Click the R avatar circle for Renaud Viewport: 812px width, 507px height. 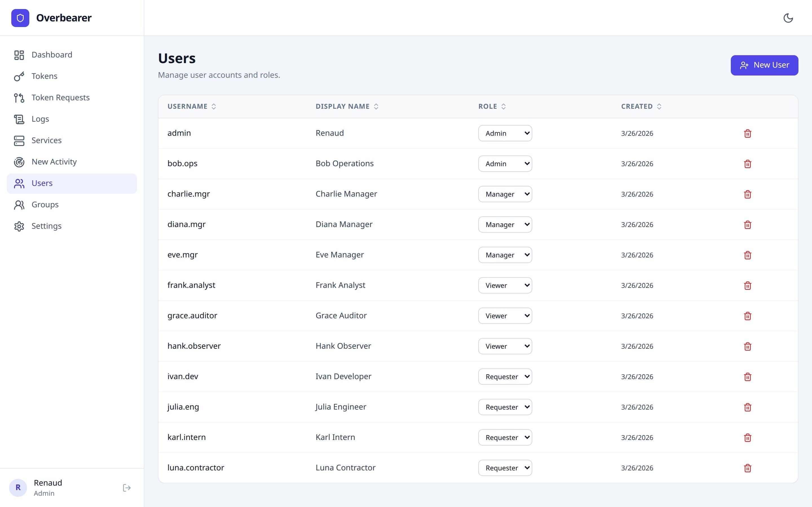(18, 488)
